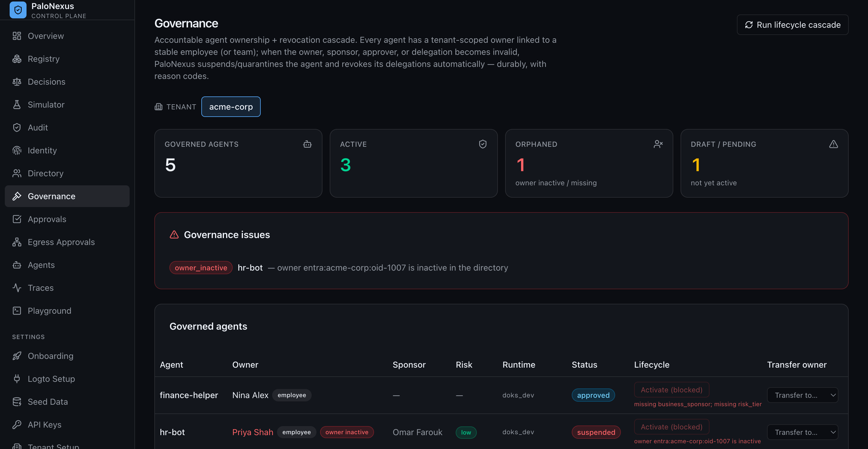The image size is (868, 449).
Task: Click the Decisions scales icon
Action: 17,82
